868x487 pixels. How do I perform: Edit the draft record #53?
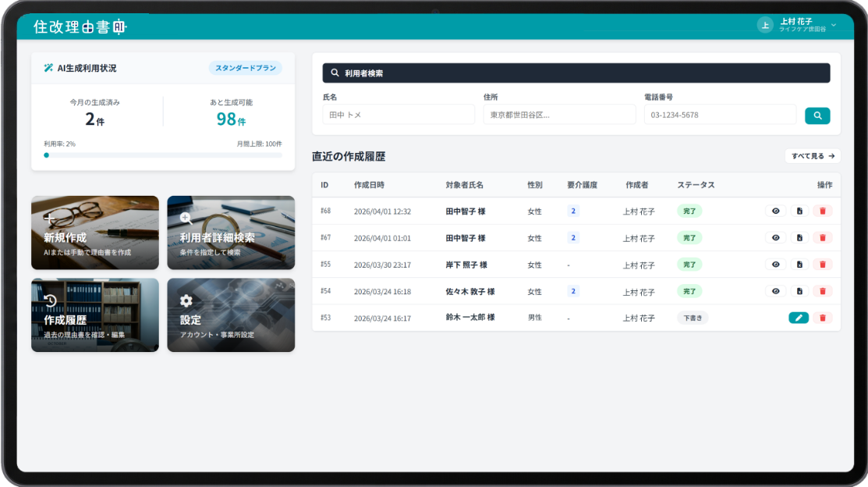(799, 318)
